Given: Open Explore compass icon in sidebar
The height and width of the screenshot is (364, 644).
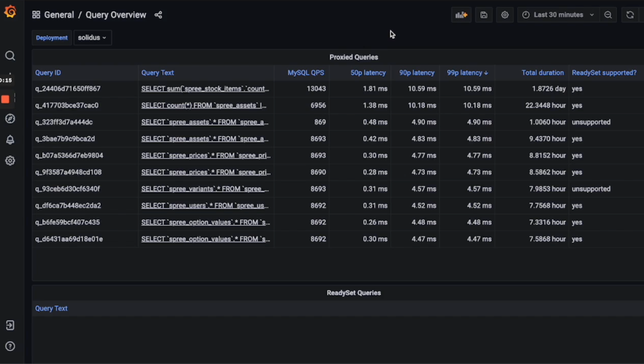Looking at the screenshot, I should click(x=10, y=119).
